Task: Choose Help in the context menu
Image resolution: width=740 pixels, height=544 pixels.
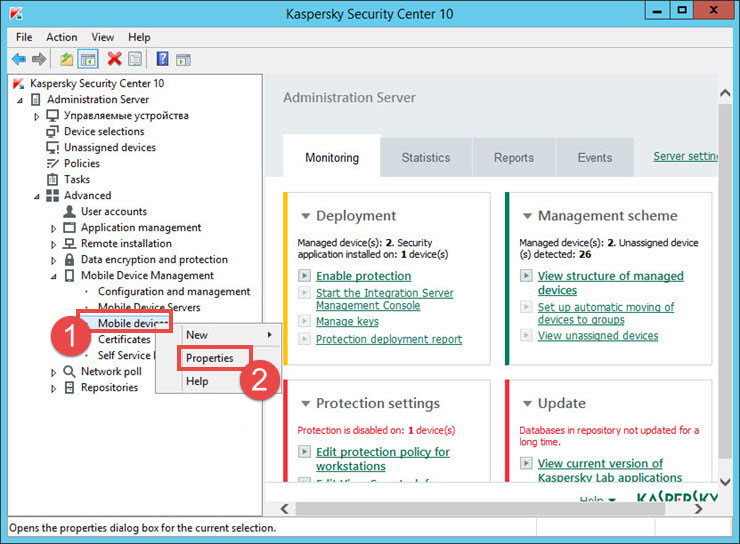Action: (x=197, y=381)
